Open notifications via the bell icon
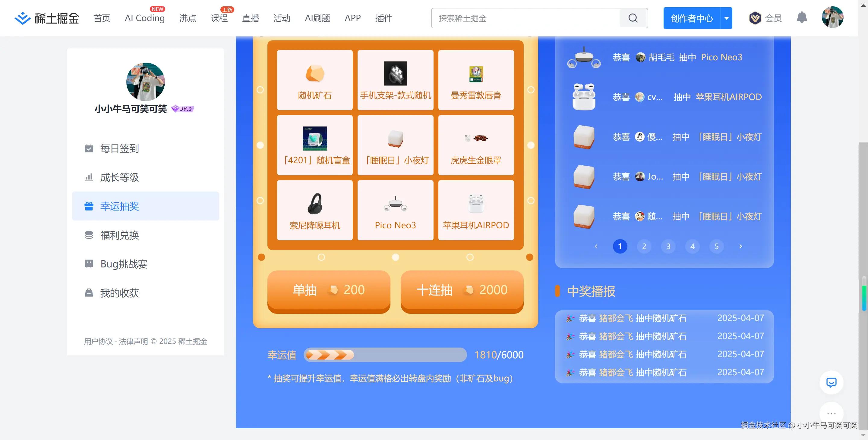 click(802, 18)
